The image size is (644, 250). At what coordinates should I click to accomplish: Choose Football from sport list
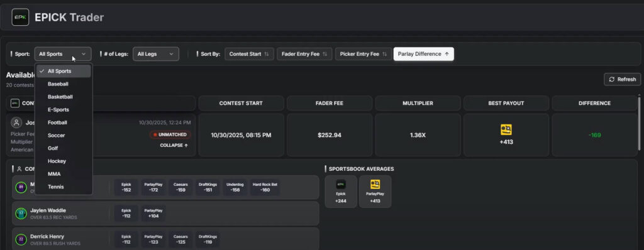click(x=64, y=122)
